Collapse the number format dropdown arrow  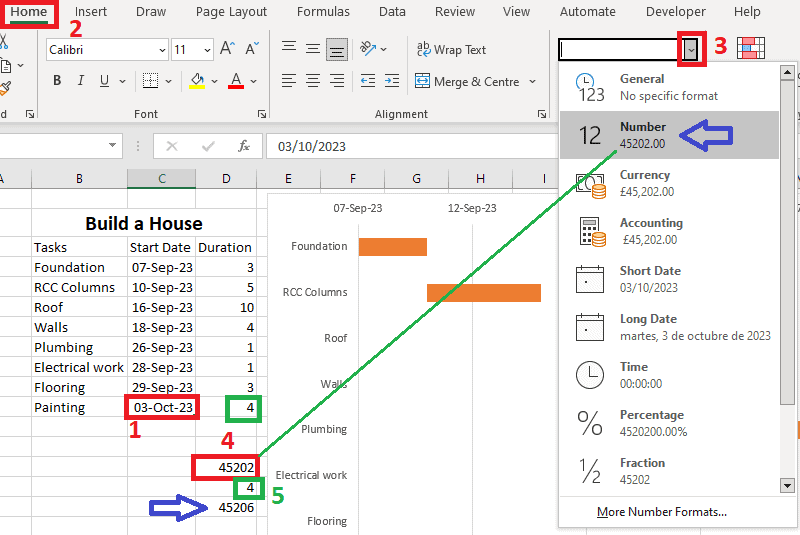click(691, 49)
